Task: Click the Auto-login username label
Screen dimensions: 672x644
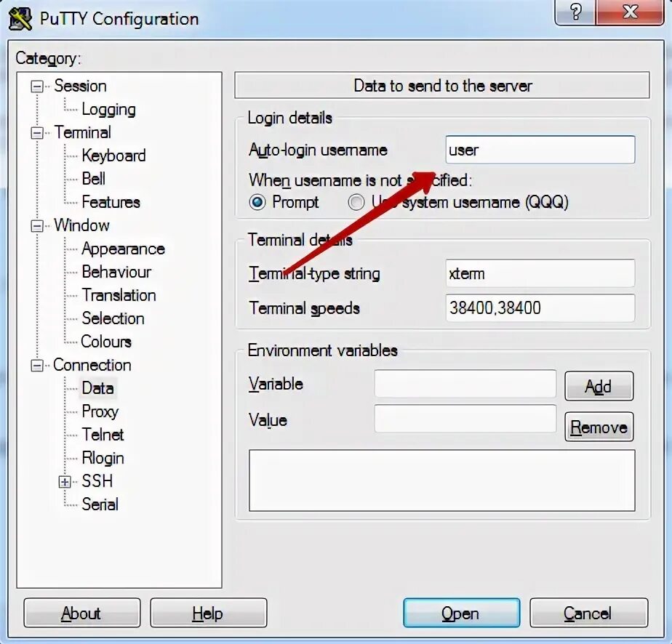Action: point(318,150)
